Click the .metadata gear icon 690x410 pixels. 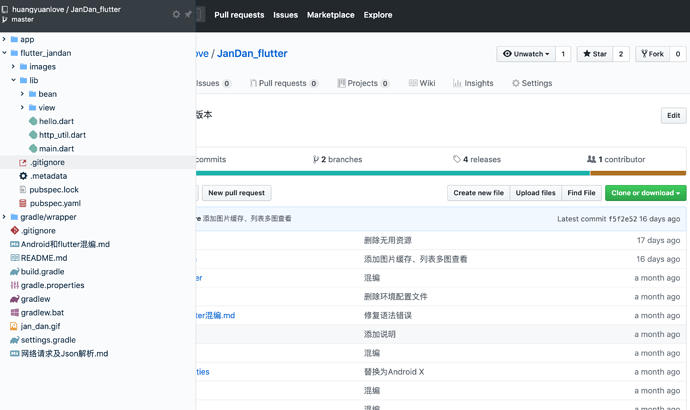(x=23, y=176)
